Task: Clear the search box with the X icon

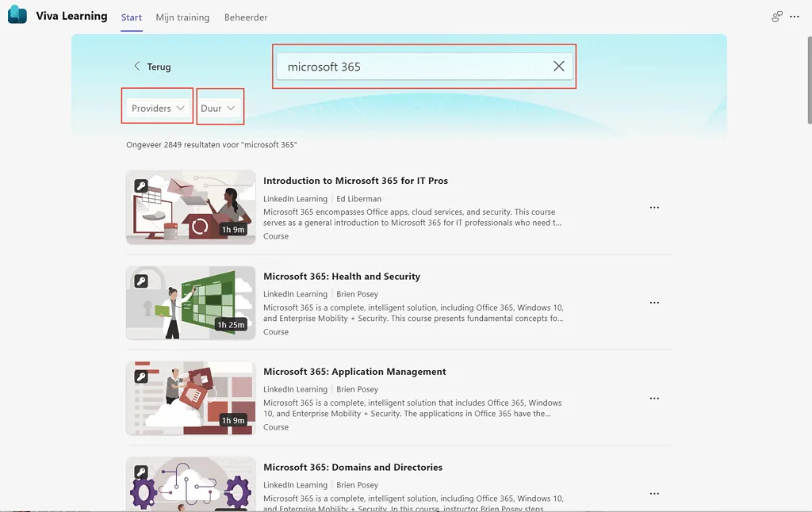Action: pyautogui.click(x=559, y=67)
